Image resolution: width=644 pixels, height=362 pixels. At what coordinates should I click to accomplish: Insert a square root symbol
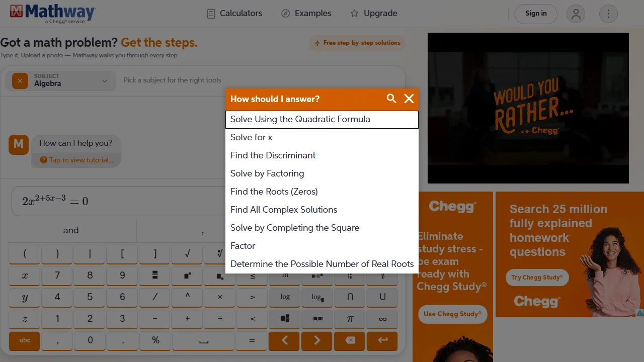click(x=187, y=254)
